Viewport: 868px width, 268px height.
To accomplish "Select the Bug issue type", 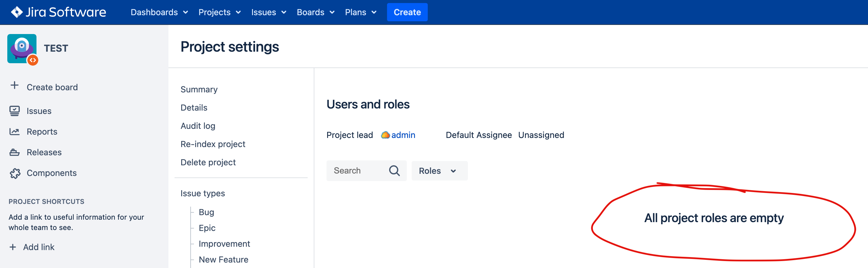I will (206, 212).
